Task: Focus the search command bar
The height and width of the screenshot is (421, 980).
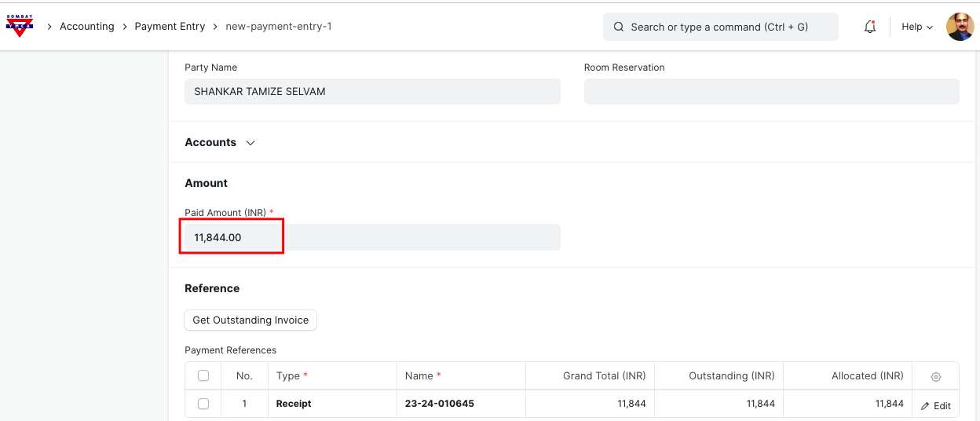Action: [x=719, y=27]
